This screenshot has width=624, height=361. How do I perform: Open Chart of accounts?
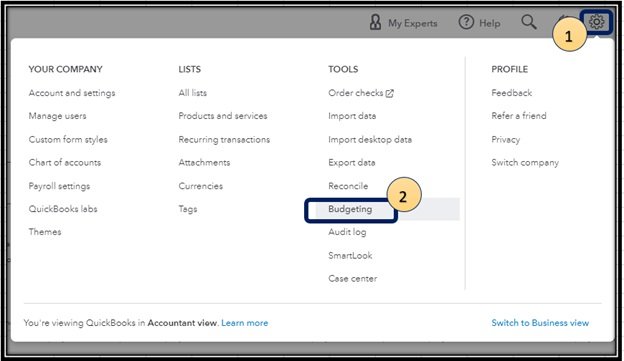tap(65, 162)
